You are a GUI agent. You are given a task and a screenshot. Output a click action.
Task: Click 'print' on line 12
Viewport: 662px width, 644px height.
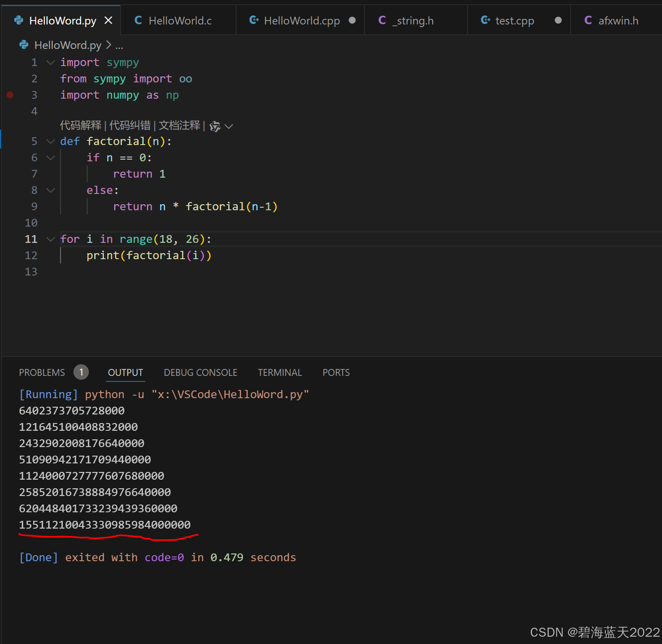[x=103, y=255]
